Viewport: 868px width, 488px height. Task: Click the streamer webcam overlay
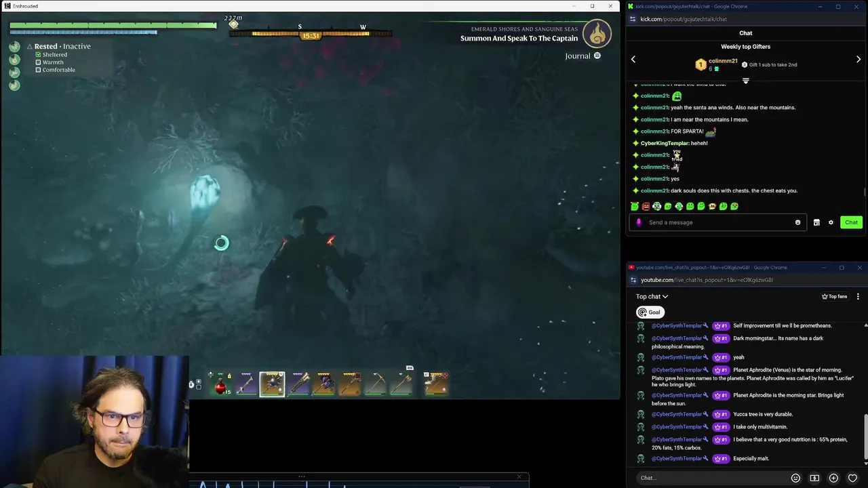pyautogui.click(x=94, y=422)
